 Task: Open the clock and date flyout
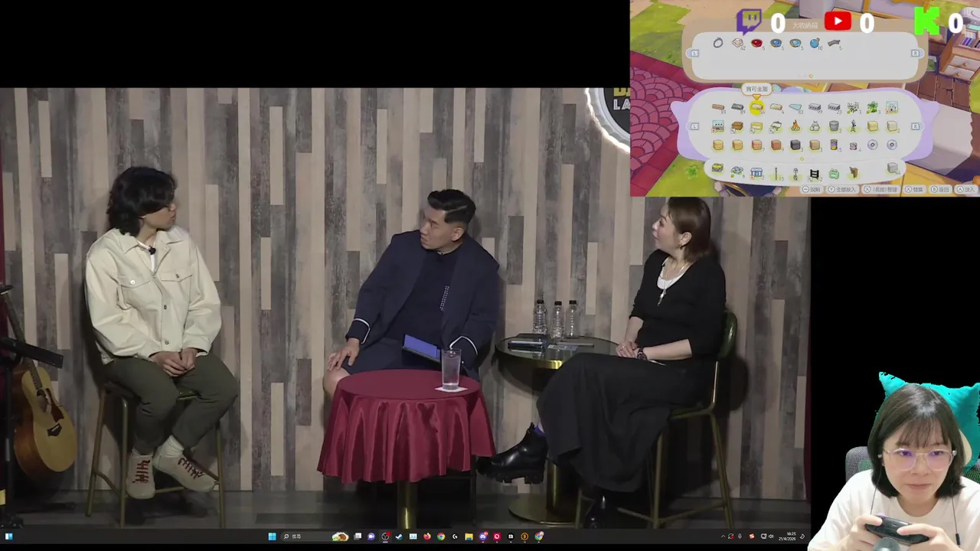coord(787,536)
